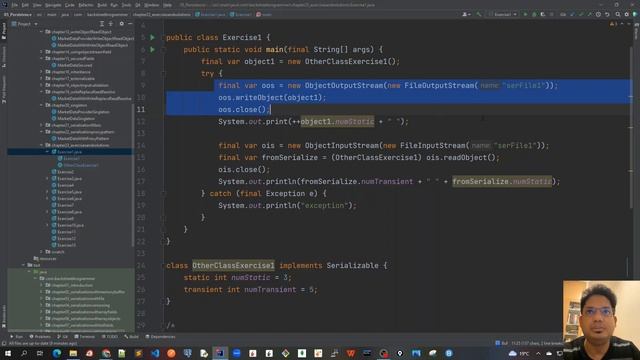
Task: Select MarketDataSingleton in project tree
Action: (76, 119)
